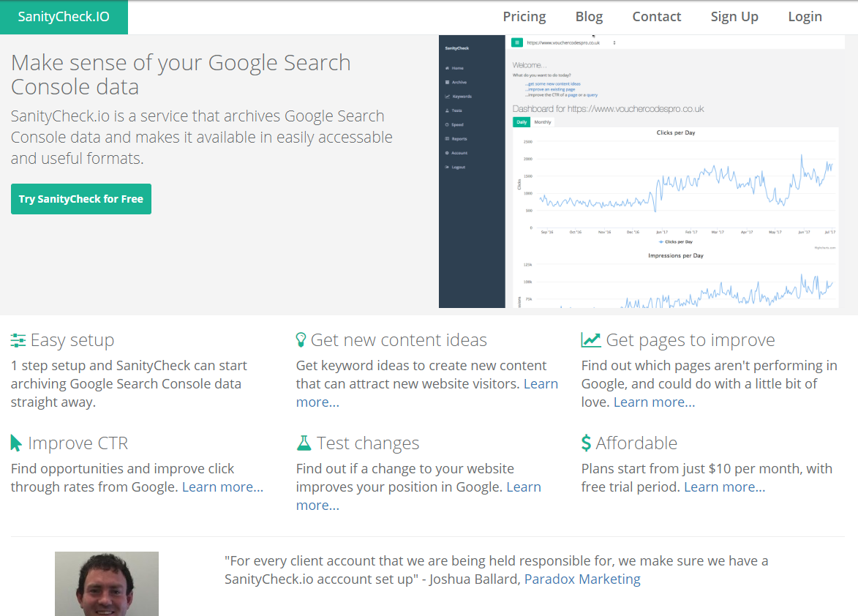Click the Monthly tab in the screenshot
Image resolution: width=858 pixels, height=616 pixels.
click(x=542, y=122)
